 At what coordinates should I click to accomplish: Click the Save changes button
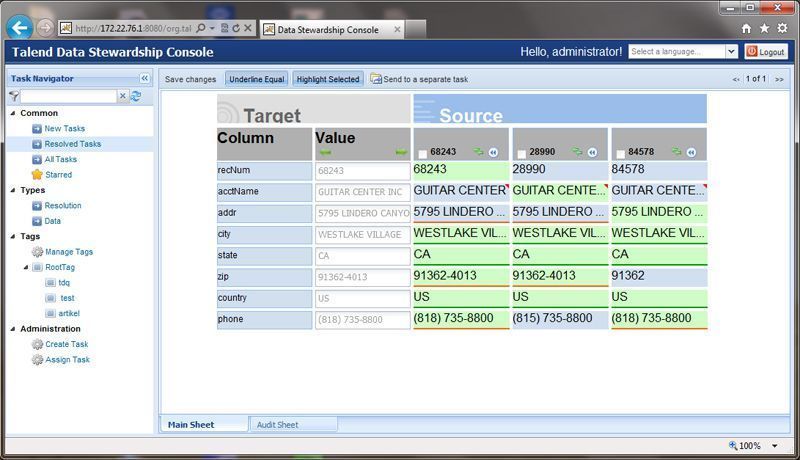point(190,79)
